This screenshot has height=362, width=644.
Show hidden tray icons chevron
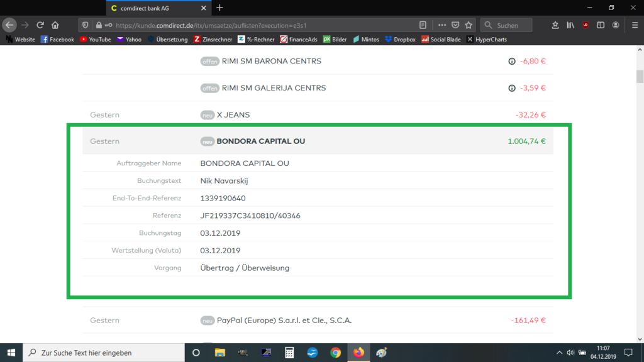coord(559,353)
